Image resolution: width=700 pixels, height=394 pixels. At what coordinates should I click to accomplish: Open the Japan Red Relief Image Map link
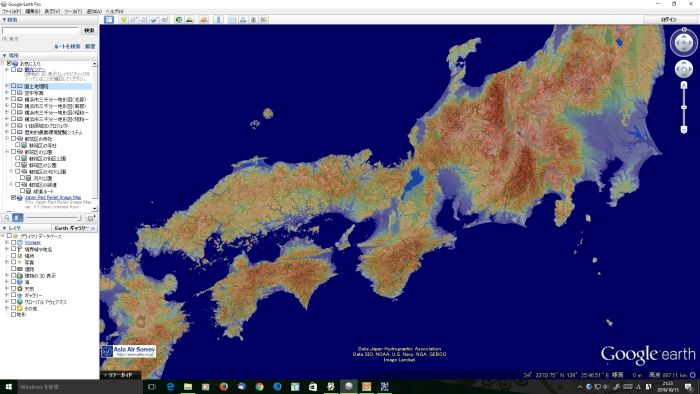[x=53, y=197]
